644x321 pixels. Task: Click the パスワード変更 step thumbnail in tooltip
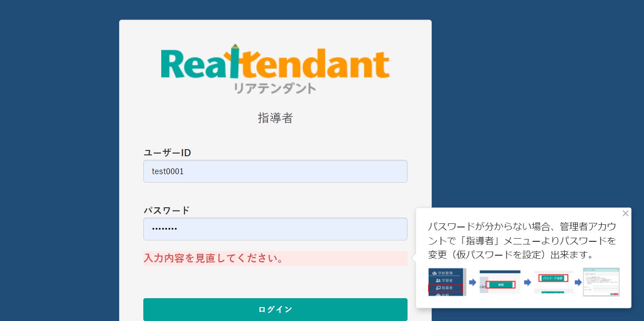click(x=554, y=282)
